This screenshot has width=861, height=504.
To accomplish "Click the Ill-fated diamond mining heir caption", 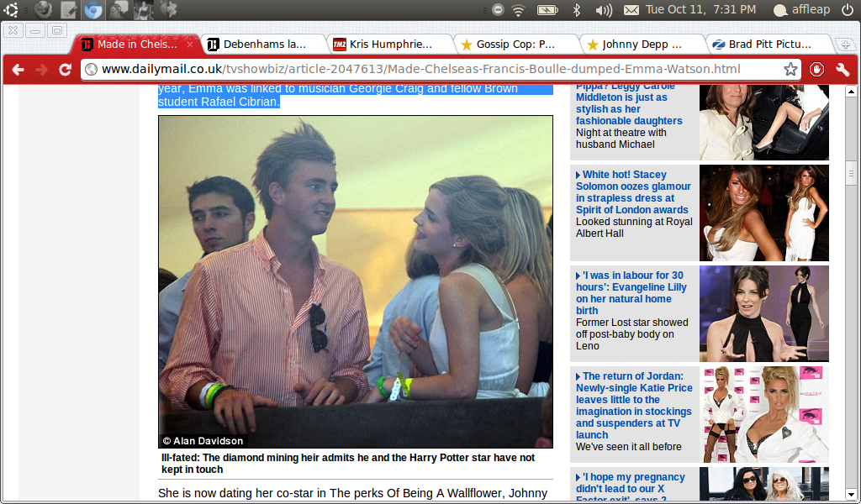I will [348, 464].
